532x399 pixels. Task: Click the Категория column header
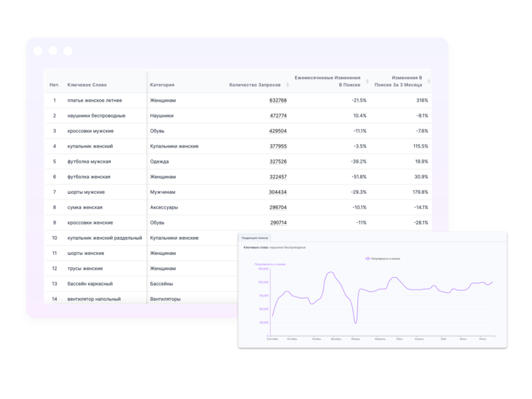[162, 85]
